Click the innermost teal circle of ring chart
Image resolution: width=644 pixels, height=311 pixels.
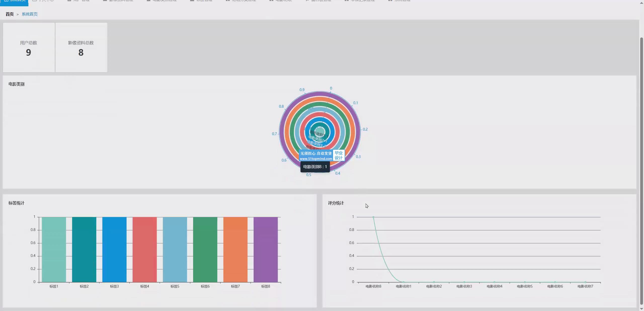tap(320, 130)
